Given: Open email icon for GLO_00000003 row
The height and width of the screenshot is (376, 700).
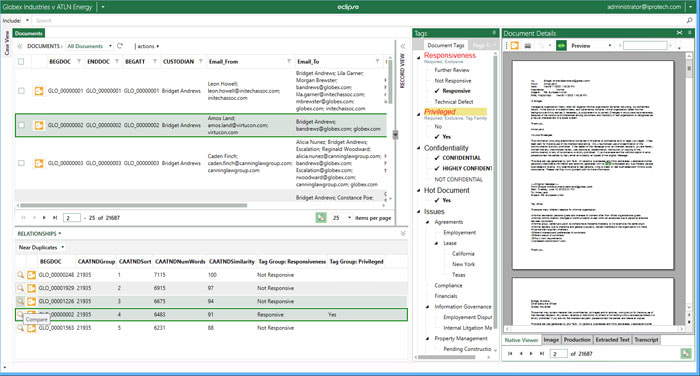Looking at the screenshot, I should point(39,163).
